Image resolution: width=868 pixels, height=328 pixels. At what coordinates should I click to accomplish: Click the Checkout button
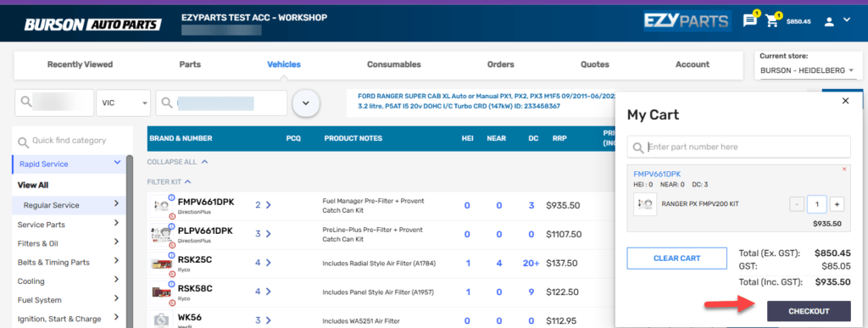pos(809,311)
